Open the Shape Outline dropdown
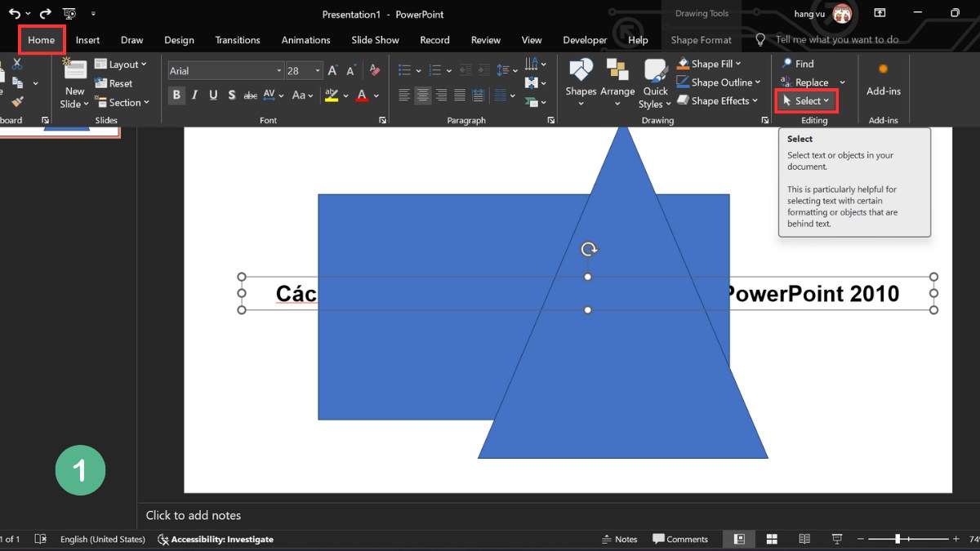The image size is (980, 551). (x=719, y=82)
